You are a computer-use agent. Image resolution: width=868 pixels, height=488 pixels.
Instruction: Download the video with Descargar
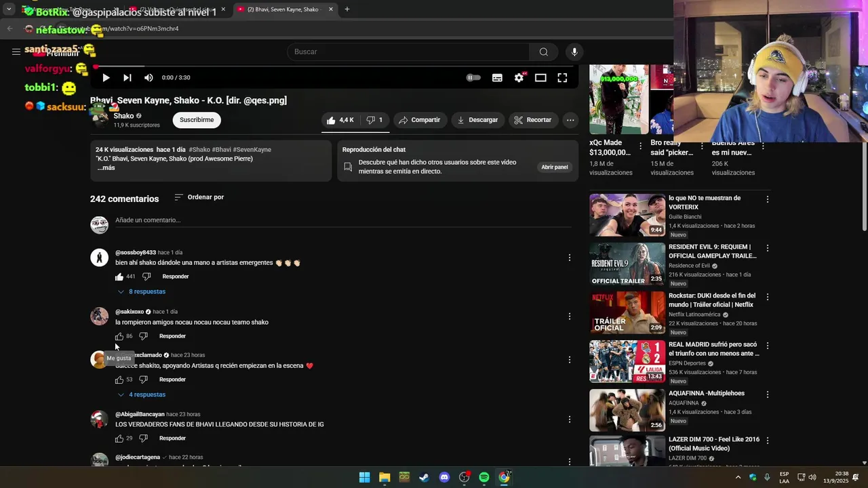point(477,120)
